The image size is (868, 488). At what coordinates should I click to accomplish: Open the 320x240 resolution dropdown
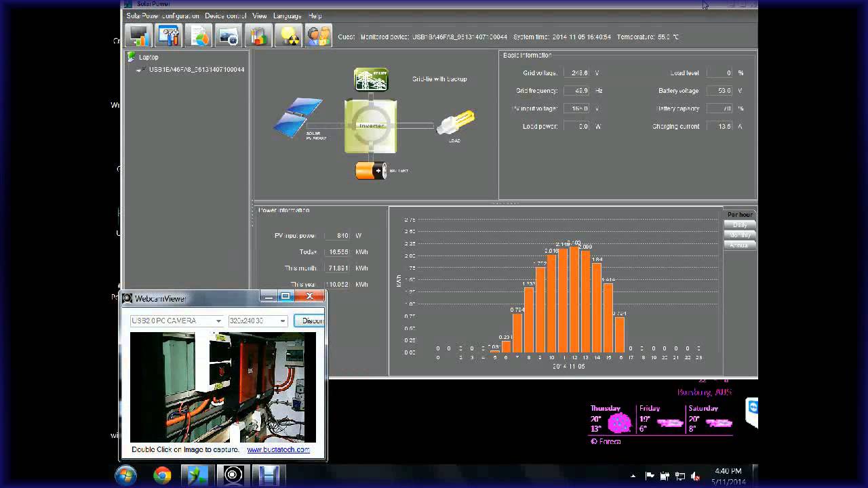coord(282,321)
